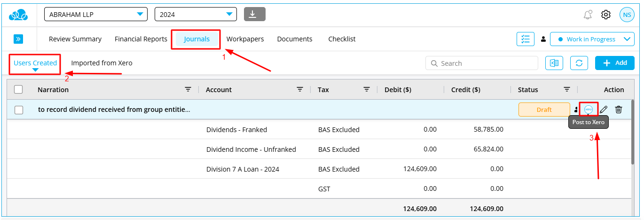Viewport: 644px width, 220px height.
Task: Switch to the Workpapers tab
Action: tap(245, 39)
